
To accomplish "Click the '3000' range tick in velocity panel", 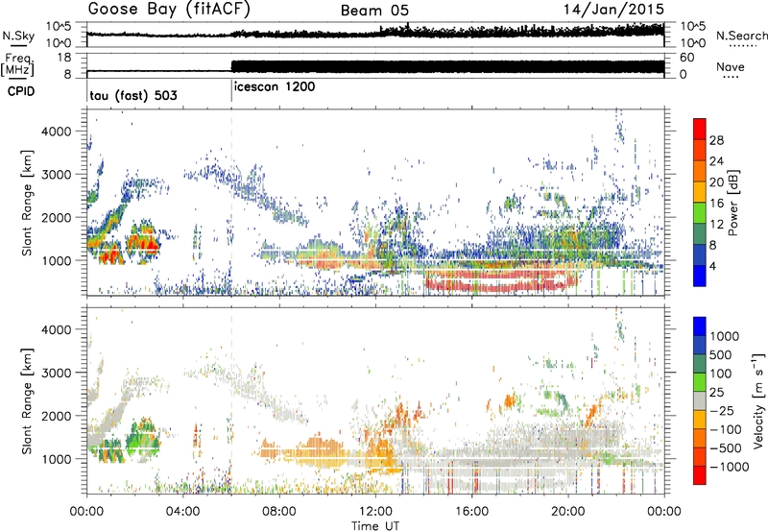I will click(x=56, y=373).
